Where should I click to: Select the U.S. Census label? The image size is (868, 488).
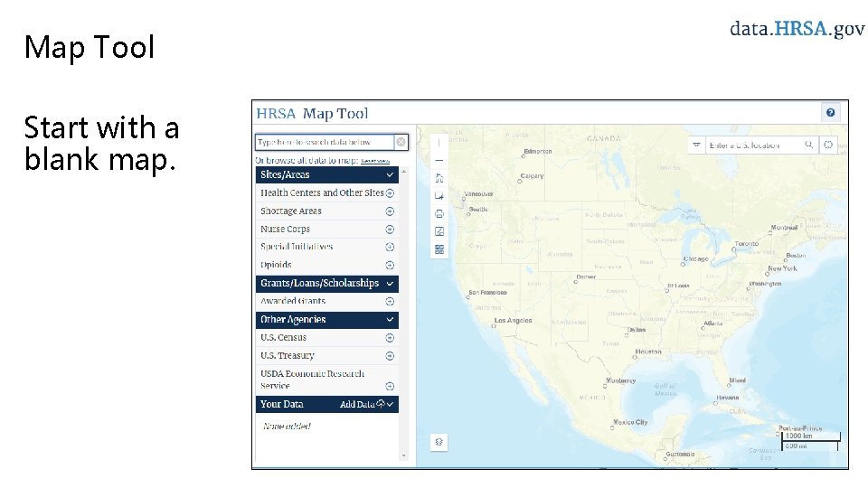click(283, 337)
